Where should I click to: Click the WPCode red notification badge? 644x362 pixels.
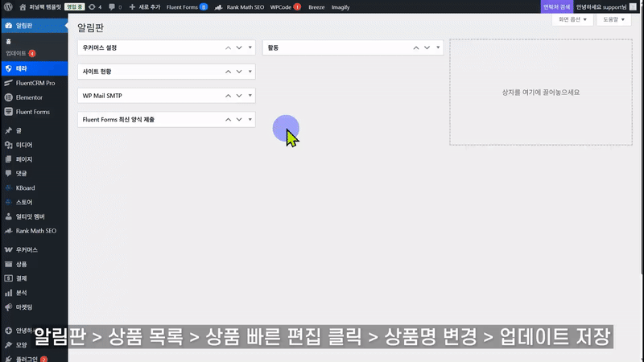(297, 7)
